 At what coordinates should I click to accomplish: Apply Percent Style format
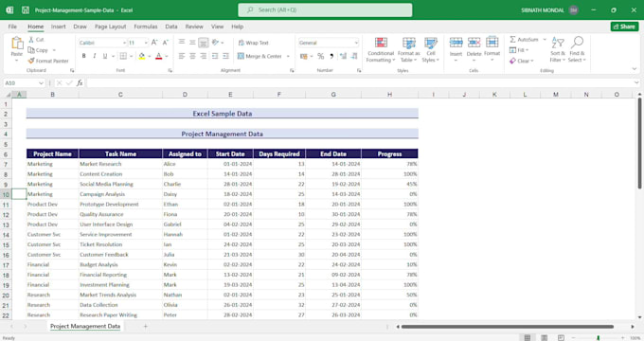pyautogui.click(x=321, y=56)
